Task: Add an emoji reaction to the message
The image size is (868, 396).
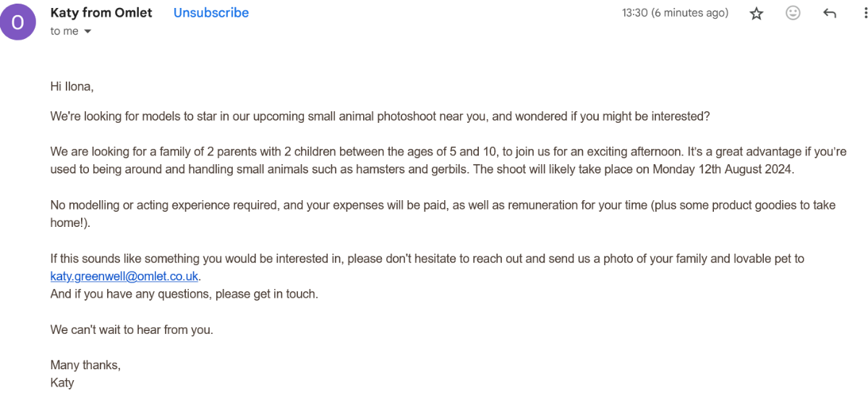Action: [x=793, y=13]
